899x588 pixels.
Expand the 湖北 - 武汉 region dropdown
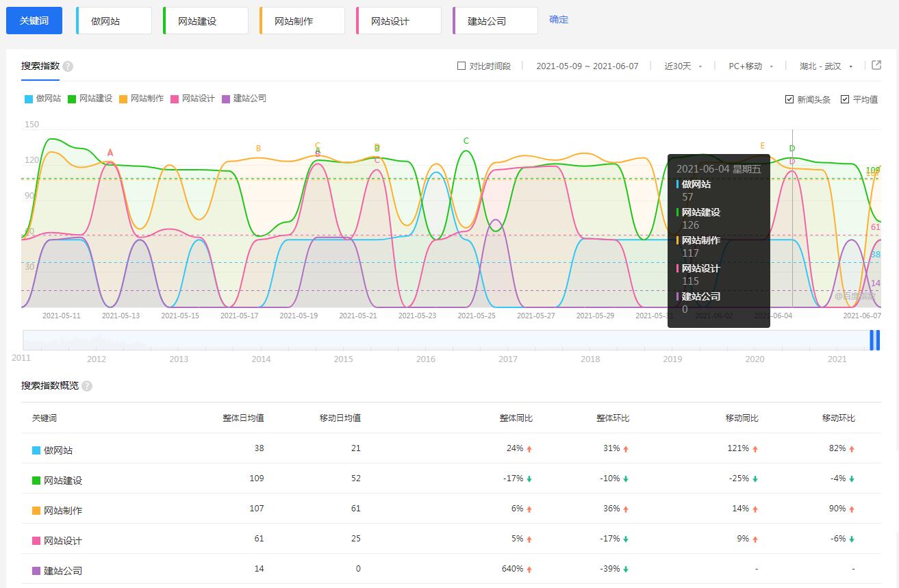coord(826,66)
